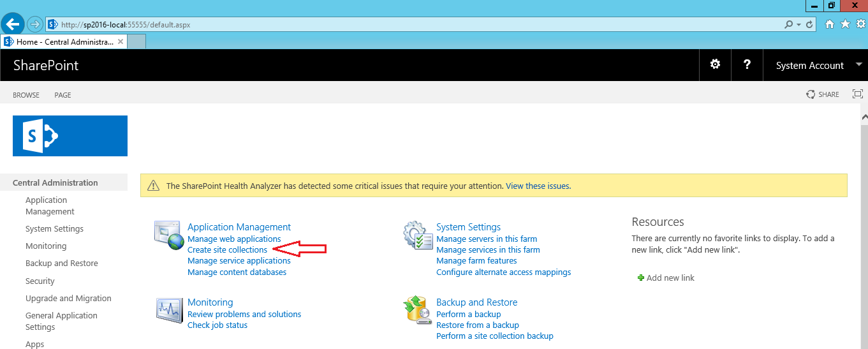The image size is (868, 349).
Task: Open the PAGE ribbon tab
Action: [x=63, y=94]
